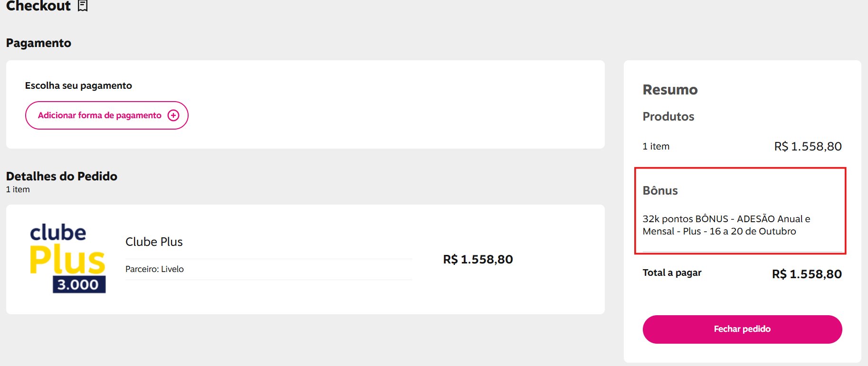Click the Parceiro: Livelo partner text
Screen dimensions: 868x366
(x=154, y=269)
